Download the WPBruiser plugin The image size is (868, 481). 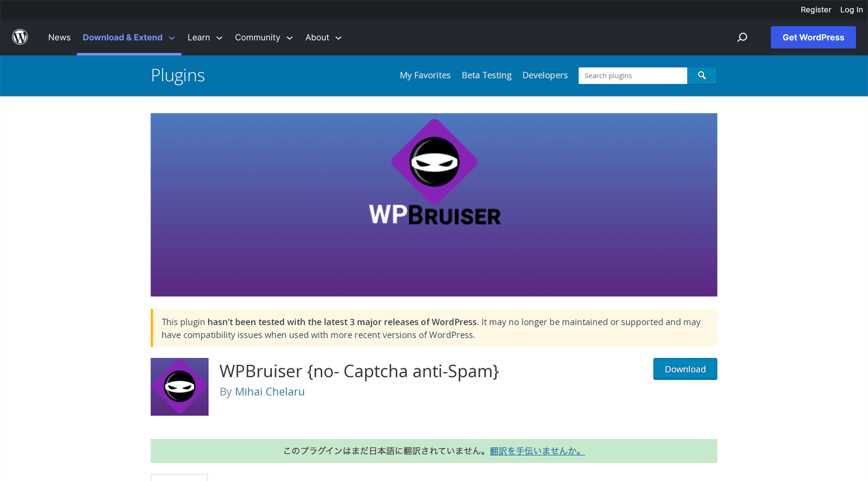685,369
